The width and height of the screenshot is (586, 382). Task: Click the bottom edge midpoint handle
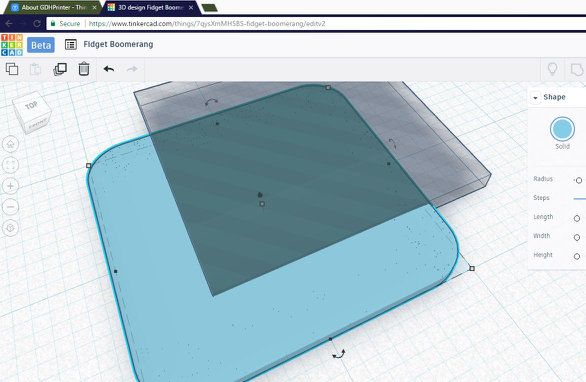[330, 339]
